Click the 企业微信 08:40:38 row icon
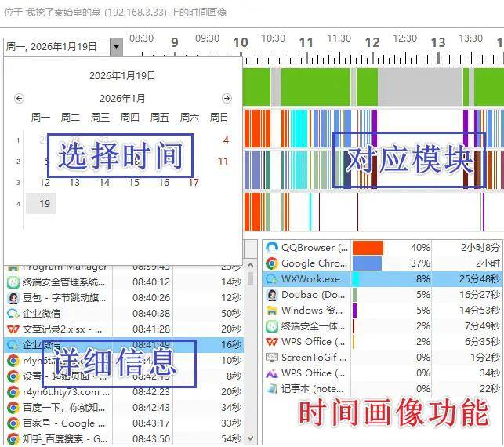The image size is (504, 447). coord(13,314)
